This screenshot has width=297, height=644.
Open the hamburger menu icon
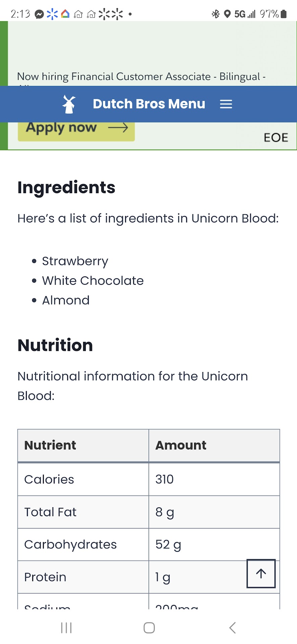226,104
